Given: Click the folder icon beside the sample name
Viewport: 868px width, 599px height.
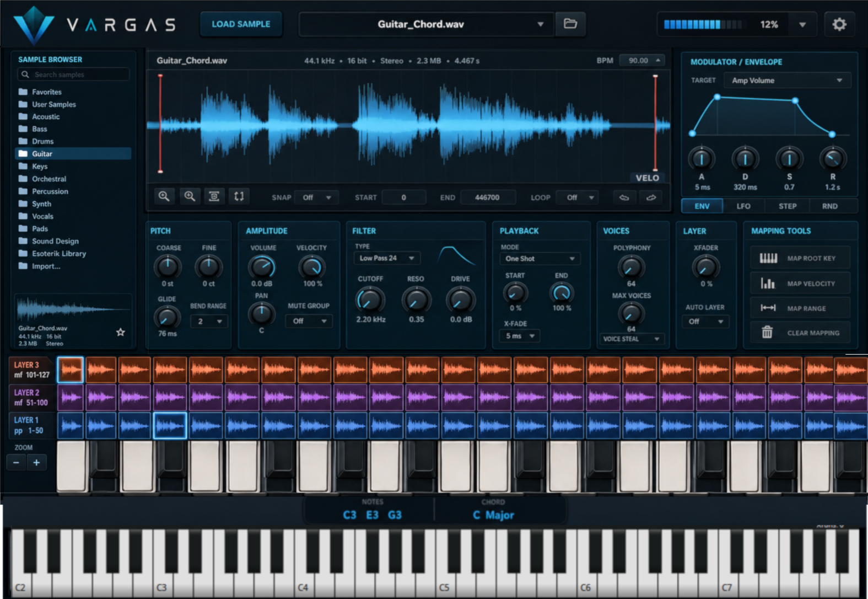Looking at the screenshot, I should (x=570, y=24).
